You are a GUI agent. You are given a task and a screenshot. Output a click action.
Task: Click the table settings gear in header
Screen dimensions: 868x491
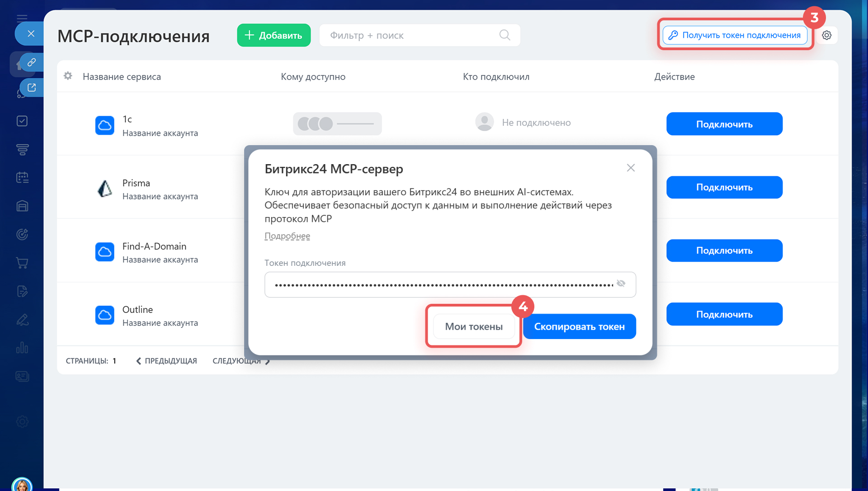68,76
